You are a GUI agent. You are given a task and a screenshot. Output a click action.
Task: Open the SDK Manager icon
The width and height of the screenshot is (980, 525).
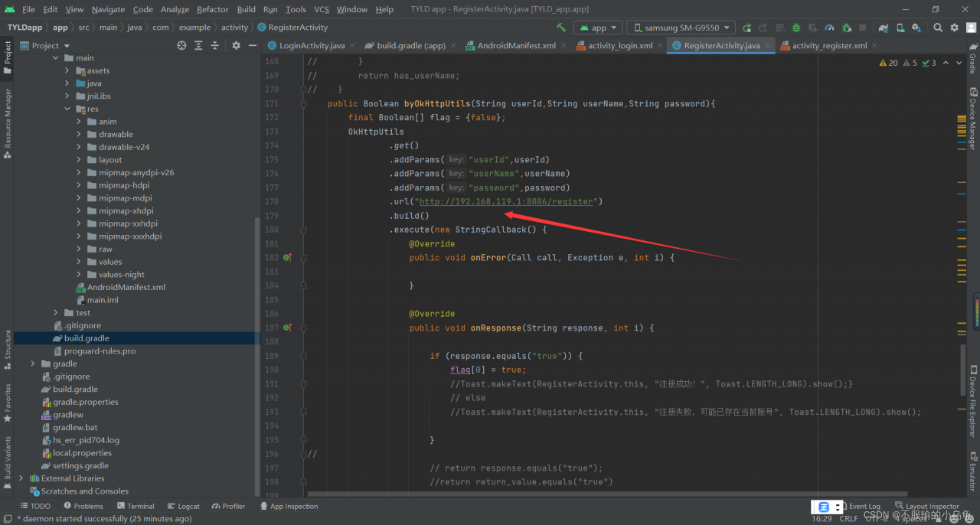pyautogui.click(x=916, y=28)
